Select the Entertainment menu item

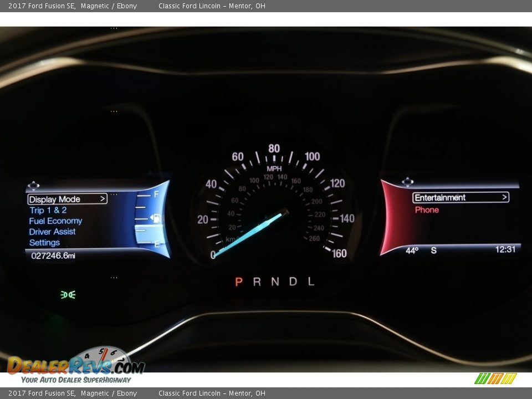click(461, 197)
